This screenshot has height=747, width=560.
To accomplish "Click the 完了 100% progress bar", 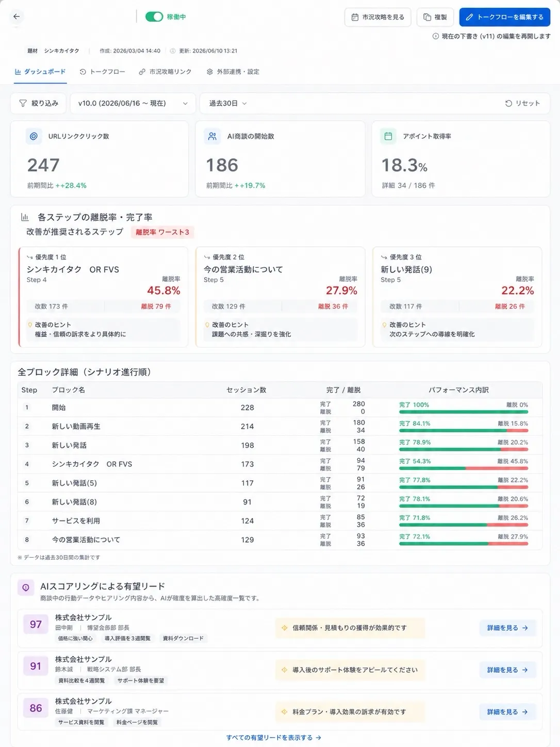I will point(464,412).
